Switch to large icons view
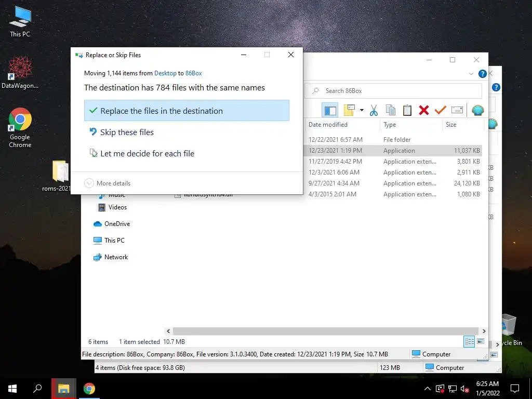The image size is (532, 399). (x=481, y=341)
